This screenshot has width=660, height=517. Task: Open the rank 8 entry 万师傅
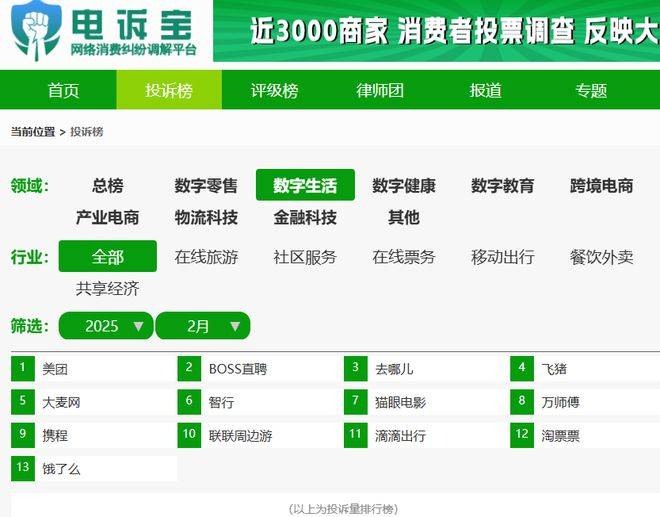(x=585, y=402)
